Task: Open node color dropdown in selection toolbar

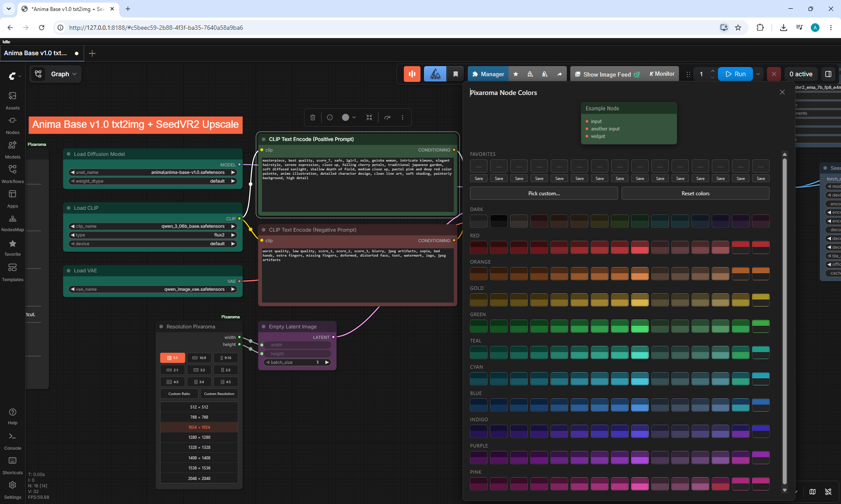Action: tap(349, 117)
